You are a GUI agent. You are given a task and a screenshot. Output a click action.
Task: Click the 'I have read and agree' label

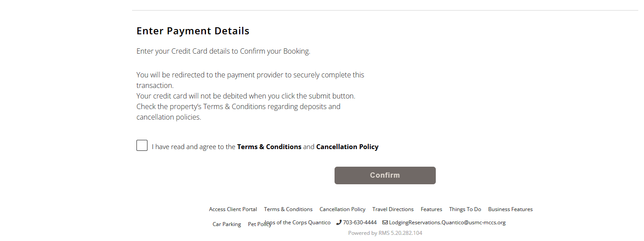(x=194, y=147)
